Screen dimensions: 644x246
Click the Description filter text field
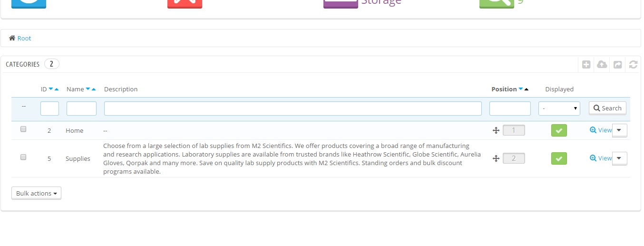(293, 108)
